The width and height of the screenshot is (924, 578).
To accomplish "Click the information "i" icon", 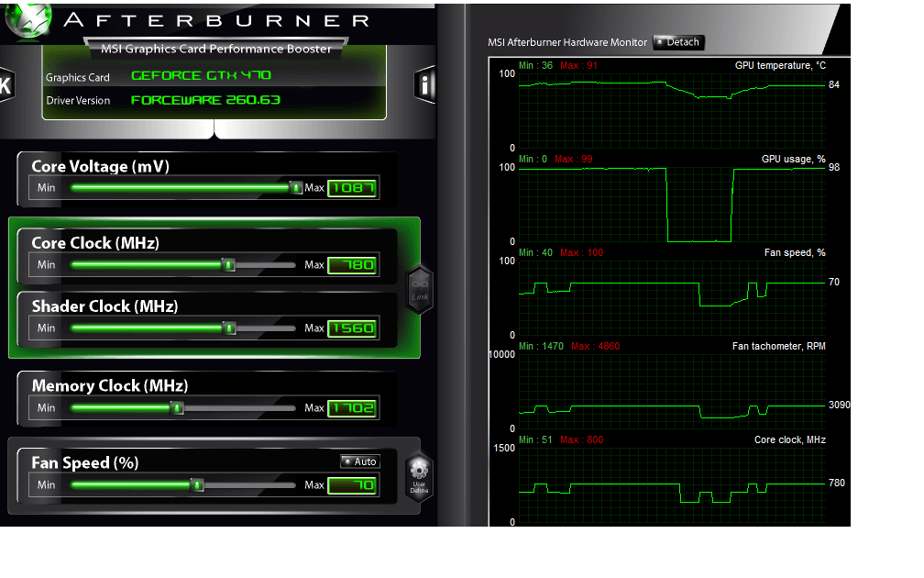I will click(x=425, y=85).
